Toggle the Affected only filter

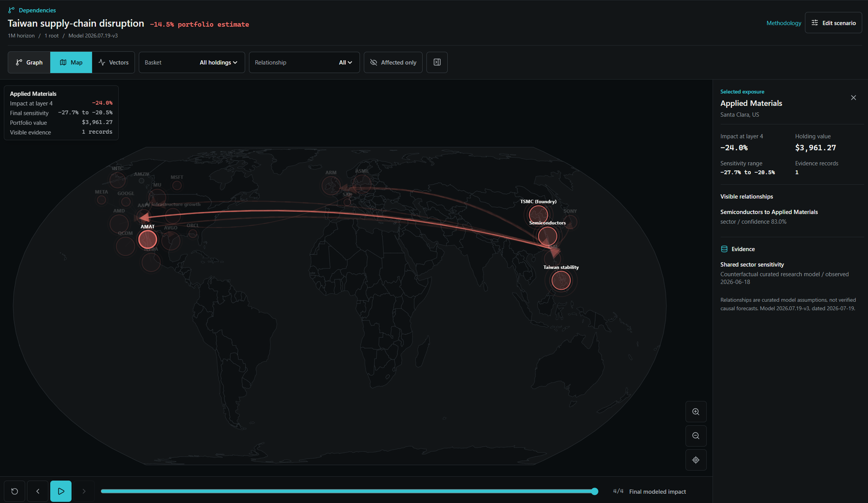pos(393,62)
